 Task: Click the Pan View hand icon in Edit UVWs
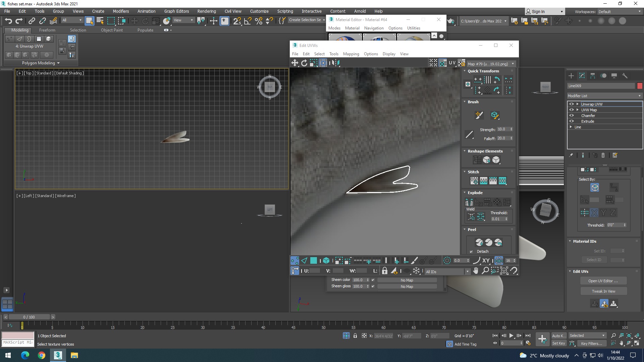pyautogui.click(x=476, y=270)
